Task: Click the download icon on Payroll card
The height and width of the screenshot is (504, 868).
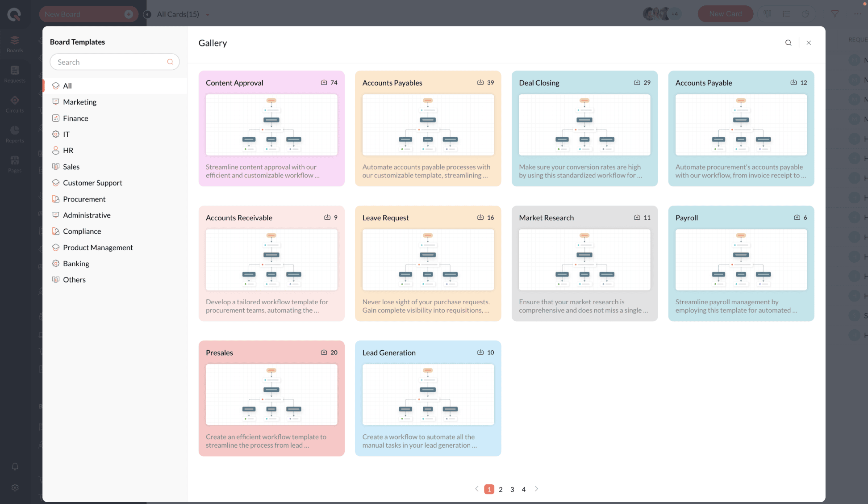Action: click(797, 218)
